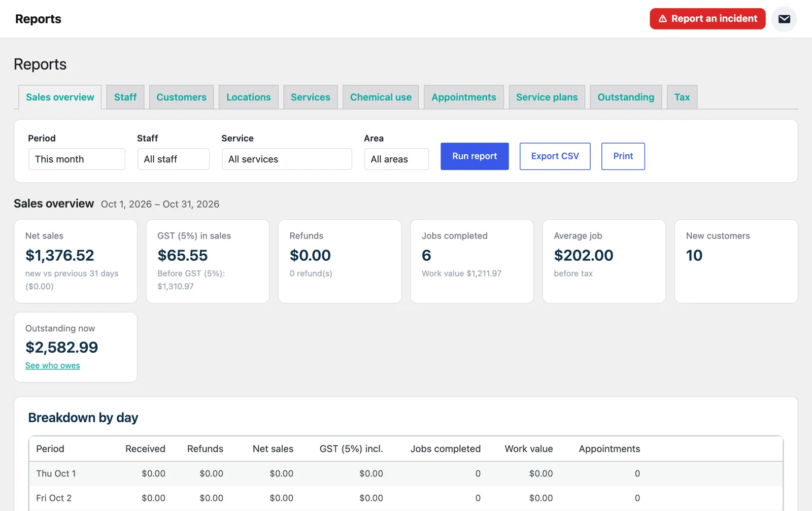Click the date range Oct 1, 2026 – Oct 31, 2026

160,204
